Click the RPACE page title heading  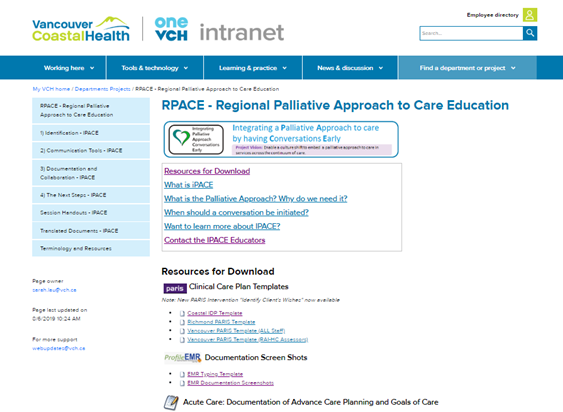coord(335,105)
